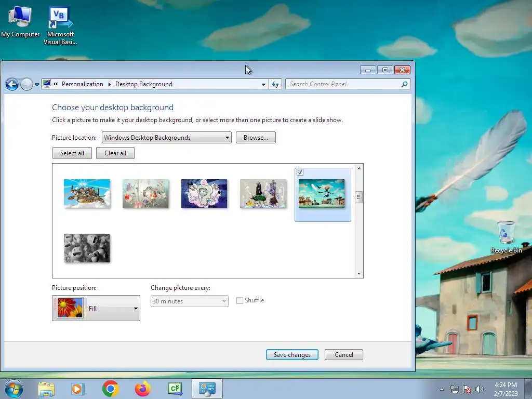Image resolution: width=532 pixels, height=399 pixels.
Task: Open Windows Explorer from taskbar
Action: click(46, 389)
